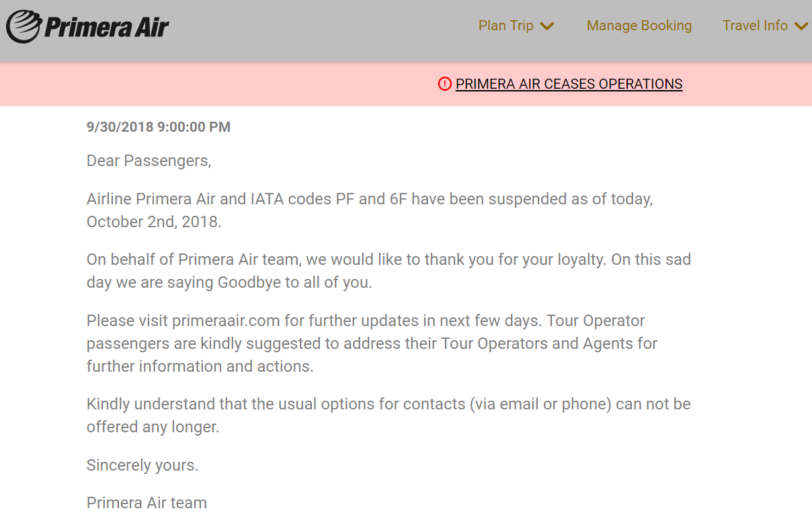Click the IATA codes PF and 6F sentence
Screen dimensions: 812x519
(x=370, y=200)
